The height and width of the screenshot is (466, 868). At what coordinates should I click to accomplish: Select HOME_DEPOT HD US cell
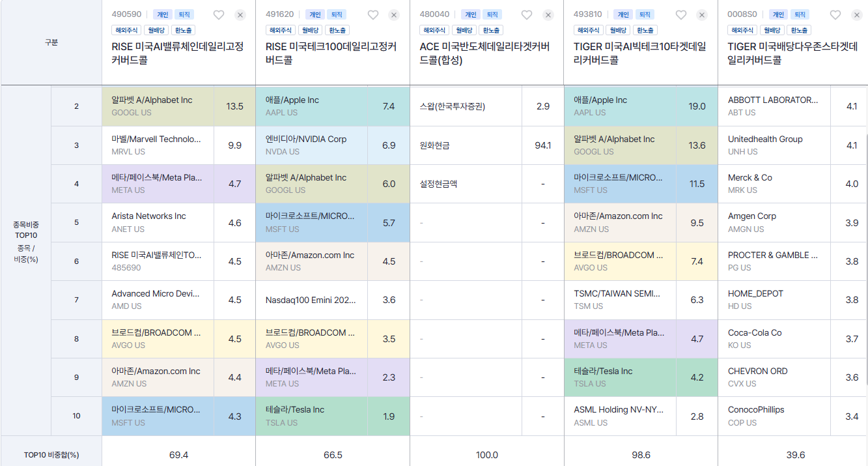774,300
